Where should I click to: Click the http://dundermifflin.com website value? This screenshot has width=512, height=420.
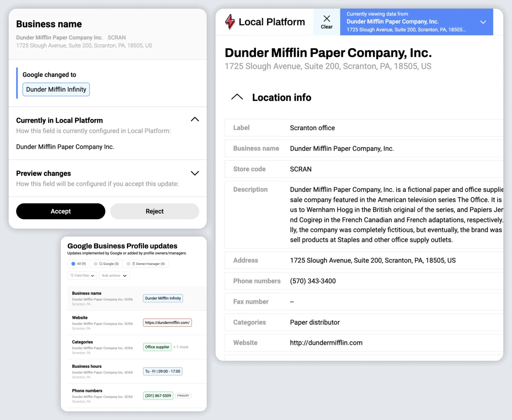326,343
